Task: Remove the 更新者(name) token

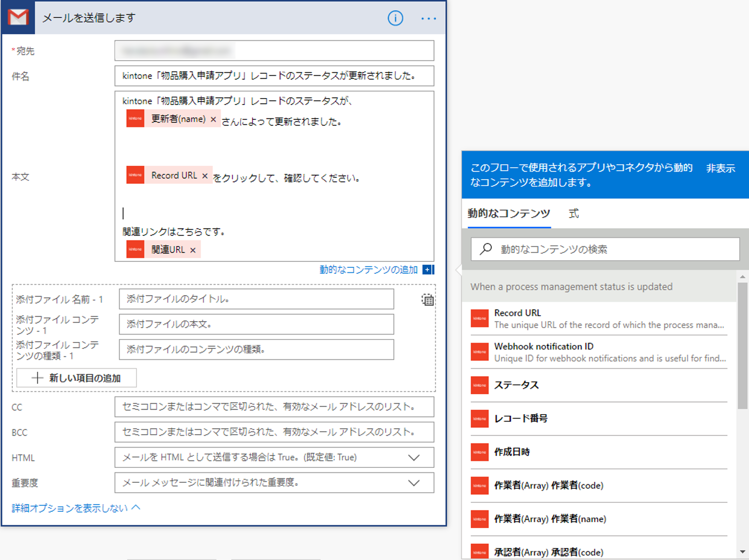Action: pyautogui.click(x=213, y=119)
